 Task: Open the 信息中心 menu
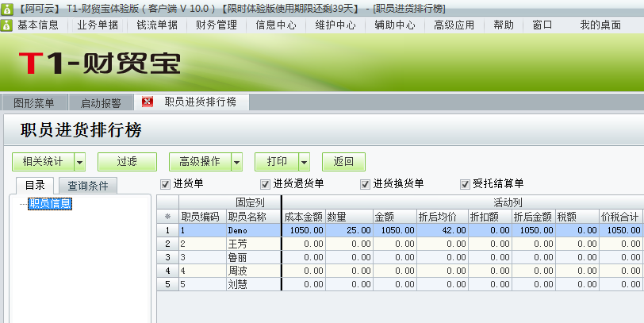276,25
